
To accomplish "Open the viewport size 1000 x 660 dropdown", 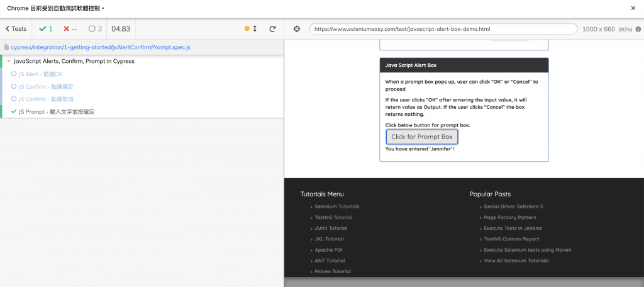I will pyautogui.click(x=598, y=29).
